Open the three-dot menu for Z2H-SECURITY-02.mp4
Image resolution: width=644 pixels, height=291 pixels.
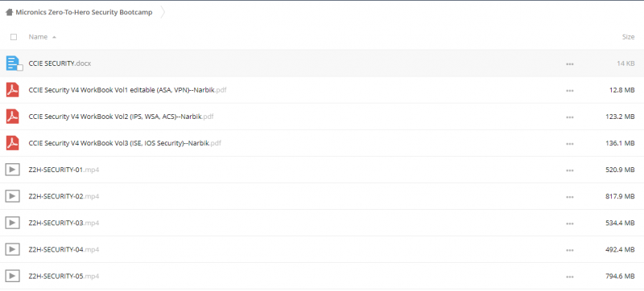pos(570,197)
